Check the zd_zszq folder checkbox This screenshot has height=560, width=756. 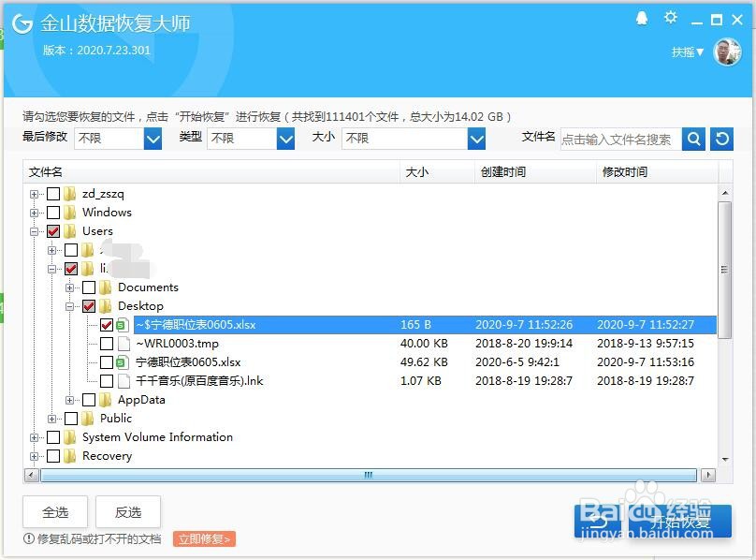53,194
